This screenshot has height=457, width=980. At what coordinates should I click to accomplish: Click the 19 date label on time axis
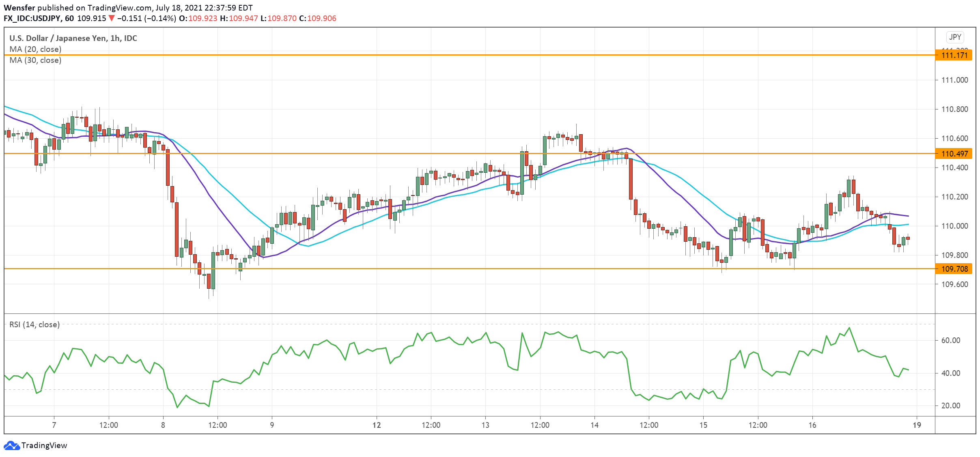[917, 425]
